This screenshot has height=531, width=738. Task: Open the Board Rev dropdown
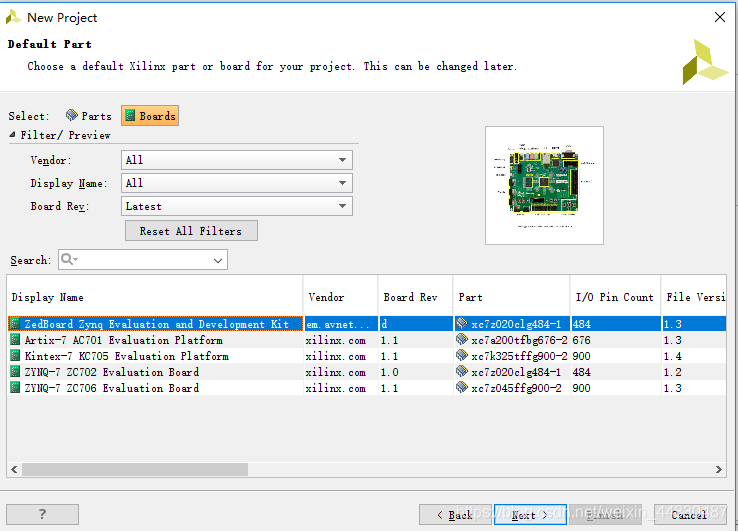237,206
